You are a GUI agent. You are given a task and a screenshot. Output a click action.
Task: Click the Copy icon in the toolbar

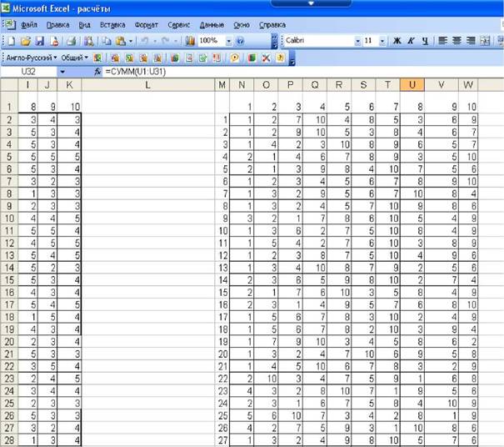pos(107,41)
